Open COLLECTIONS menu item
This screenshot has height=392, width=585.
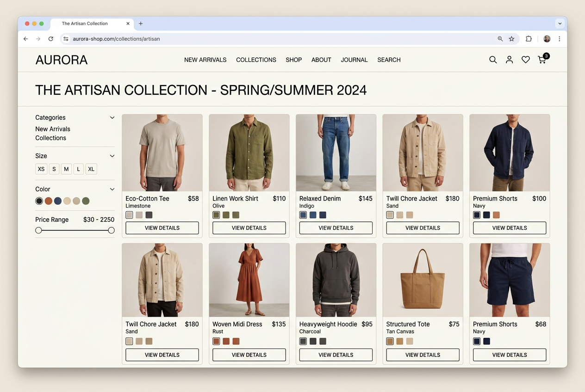pos(256,60)
